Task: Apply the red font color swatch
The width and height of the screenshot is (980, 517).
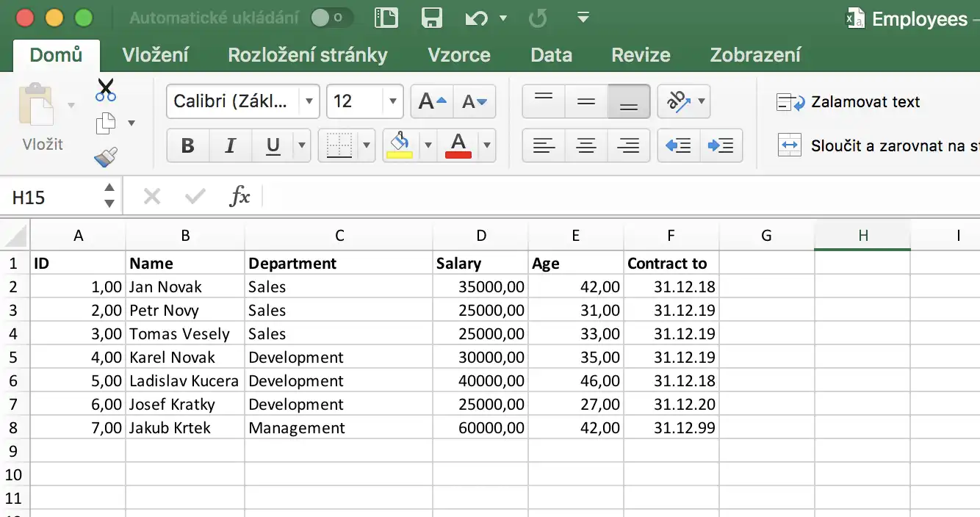Action: point(458,145)
